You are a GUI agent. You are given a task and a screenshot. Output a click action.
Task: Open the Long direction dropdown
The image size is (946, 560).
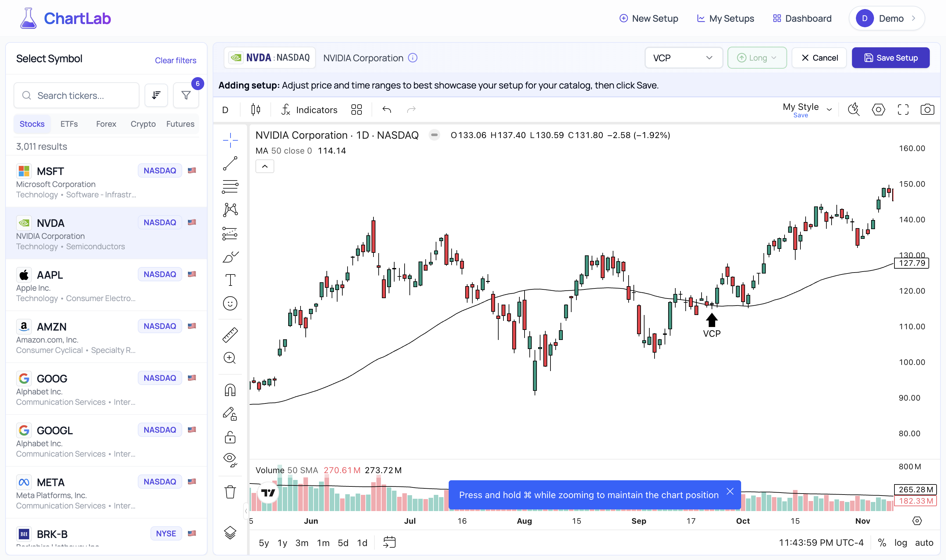pos(757,58)
